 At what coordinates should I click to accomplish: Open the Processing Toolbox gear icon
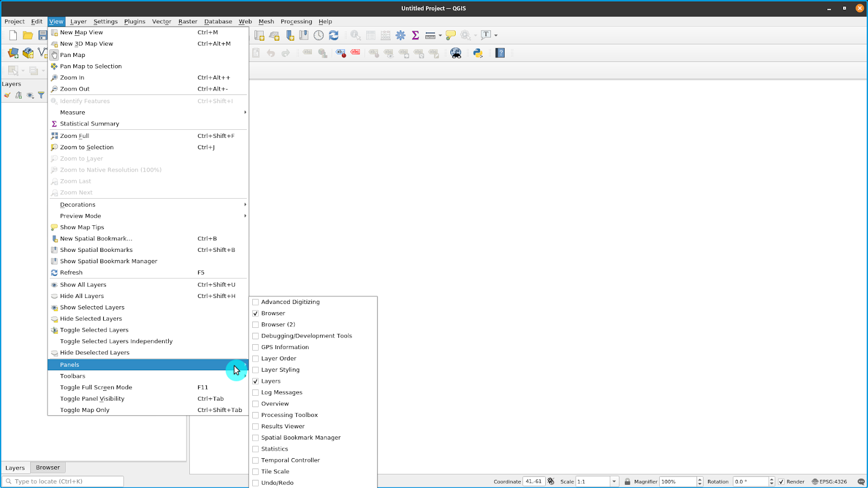400,35
